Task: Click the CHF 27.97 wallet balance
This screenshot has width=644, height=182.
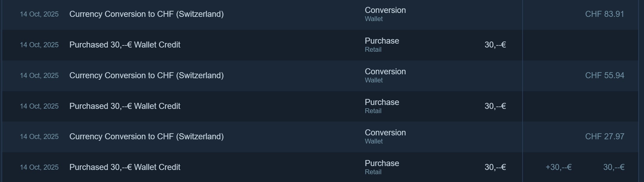Action: pyautogui.click(x=604, y=137)
